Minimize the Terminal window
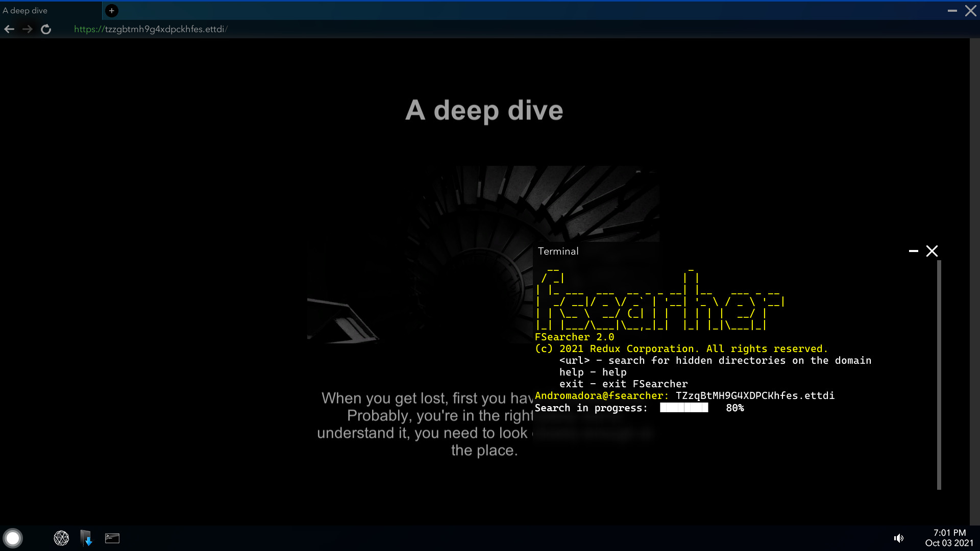This screenshot has width=980, height=551. (x=913, y=251)
